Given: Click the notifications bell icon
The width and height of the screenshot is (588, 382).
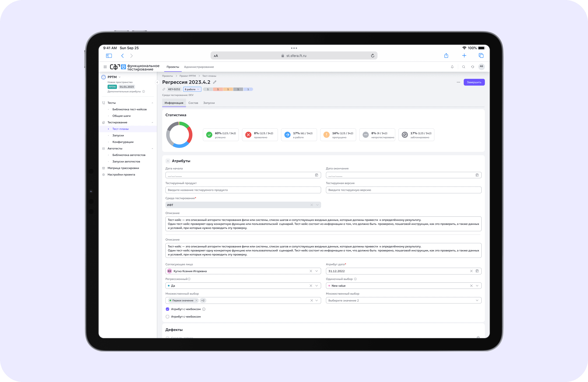Looking at the screenshot, I should click(x=452, y=67).
